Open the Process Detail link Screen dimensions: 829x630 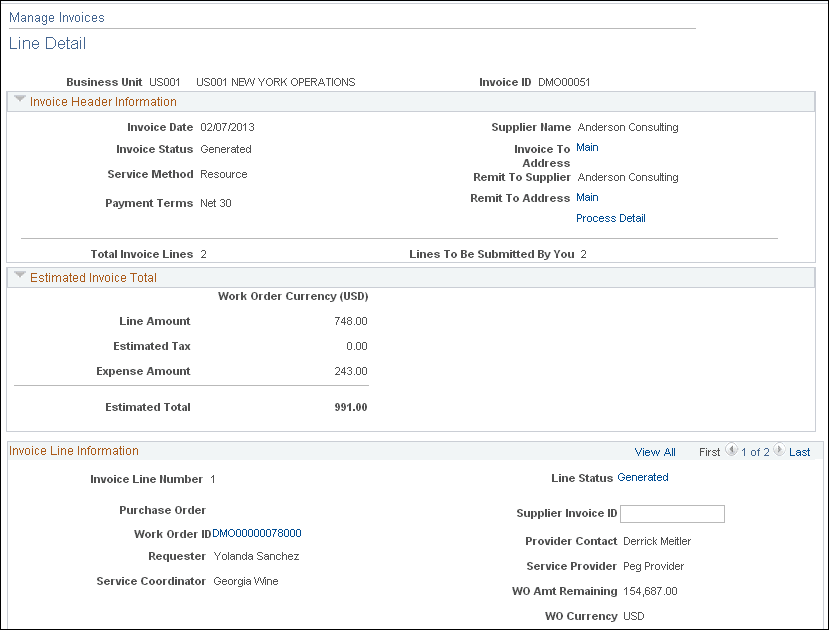click(x=610, y=218)
